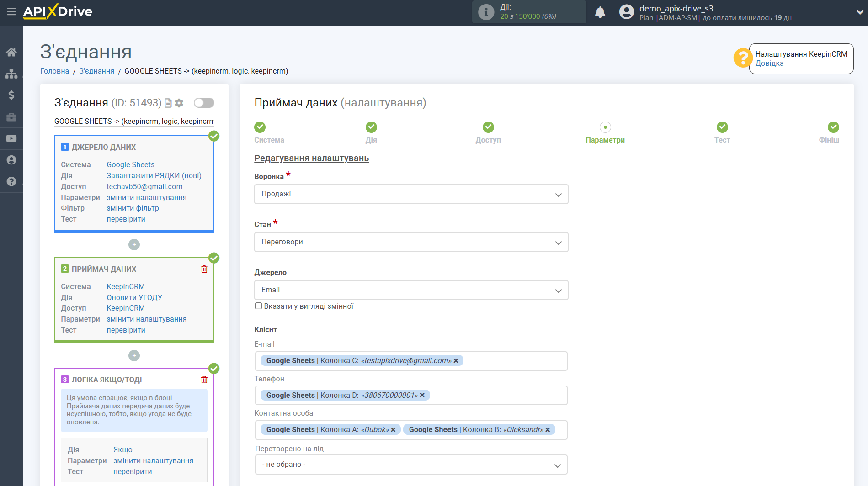Add a block after Приймач даних
This screenshot has width=868, height=486.
pyautogui.click(x=134, y=355)
